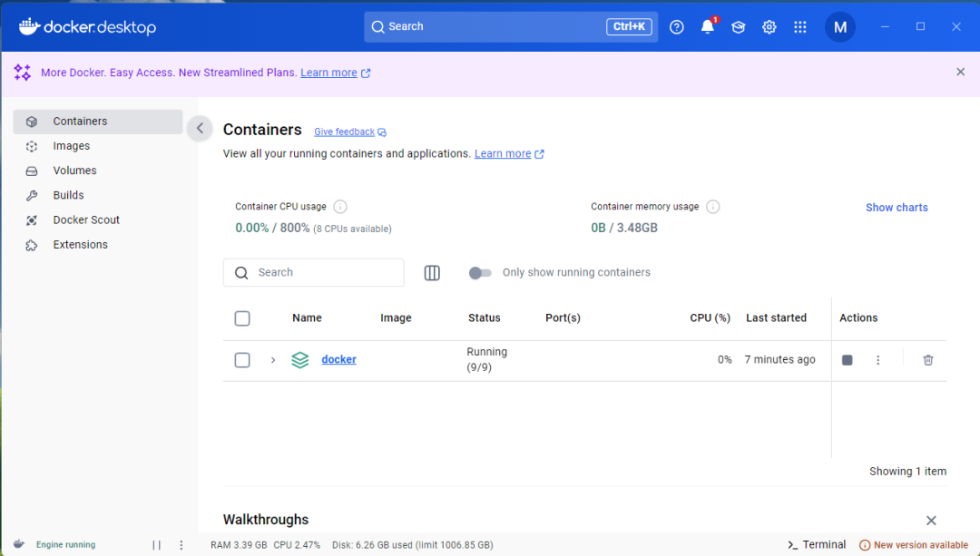980x556 pixels.
Task: Open the column visibility selector icon
Action: tap(432, 272)
